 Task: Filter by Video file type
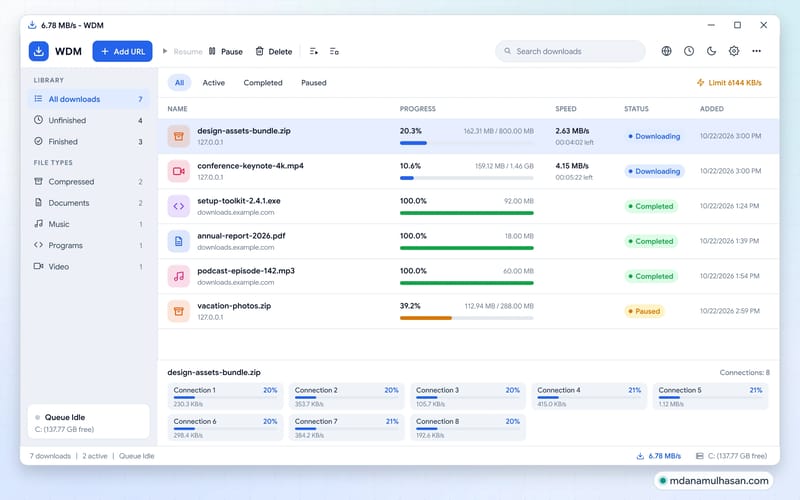tap(89, 266)
